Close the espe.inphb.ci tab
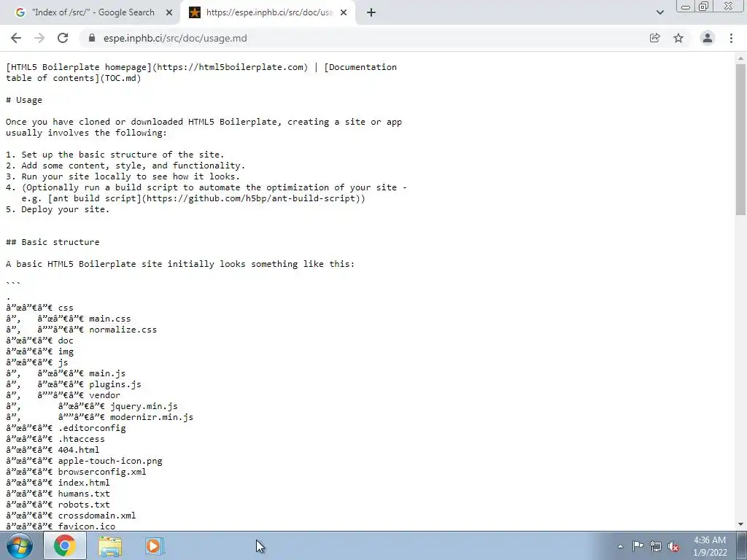747x560 pixels. pos(344,12)
